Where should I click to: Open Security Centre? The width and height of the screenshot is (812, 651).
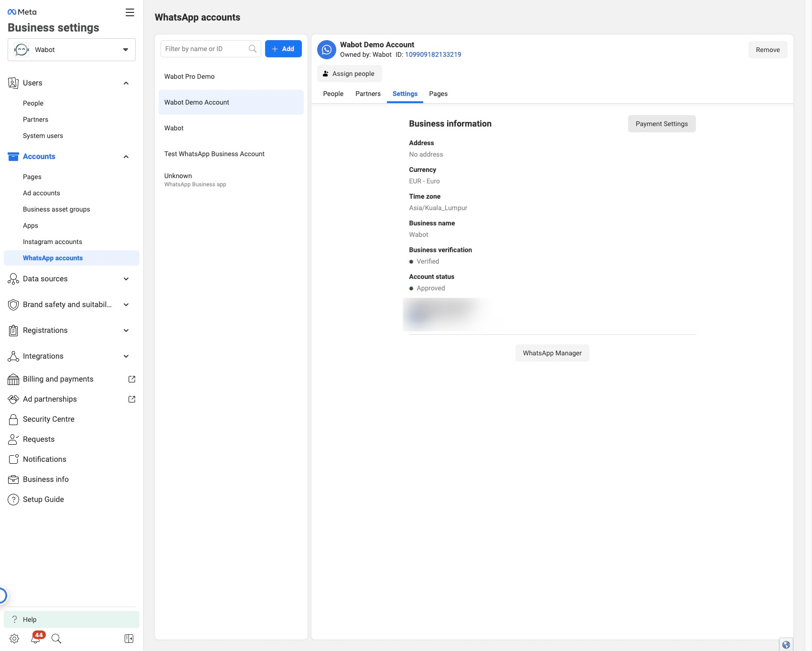pos(49,419)
